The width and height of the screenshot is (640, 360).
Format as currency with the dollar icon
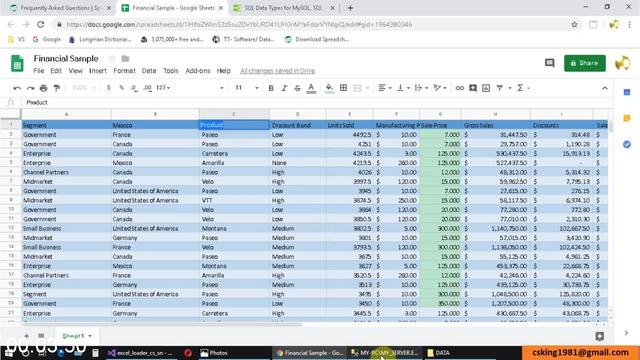pos(109,88)
